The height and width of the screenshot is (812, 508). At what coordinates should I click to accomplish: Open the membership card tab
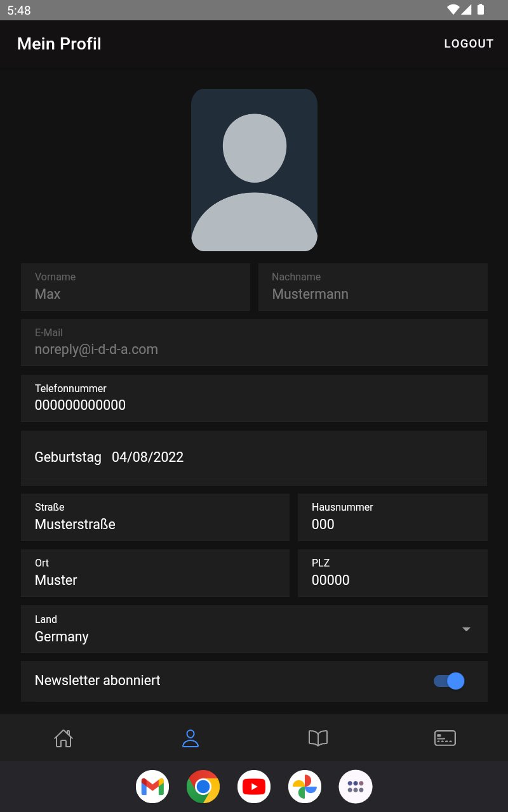coord(444,738)
